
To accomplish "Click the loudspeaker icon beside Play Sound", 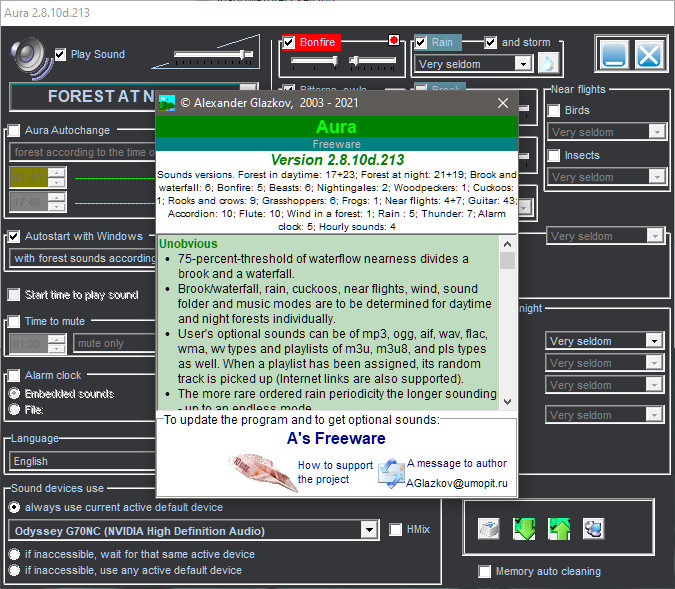I will 30,55.
